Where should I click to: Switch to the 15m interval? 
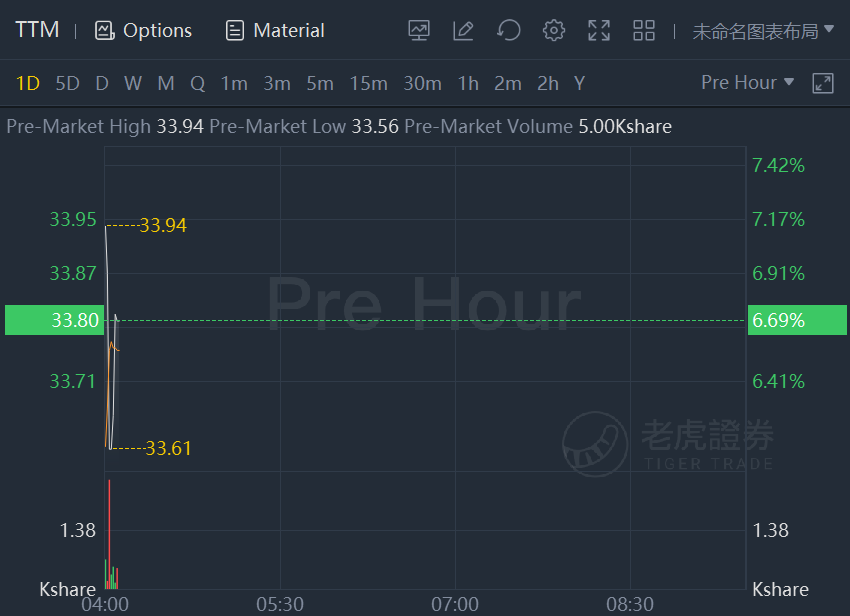click(x=369, y=84)
